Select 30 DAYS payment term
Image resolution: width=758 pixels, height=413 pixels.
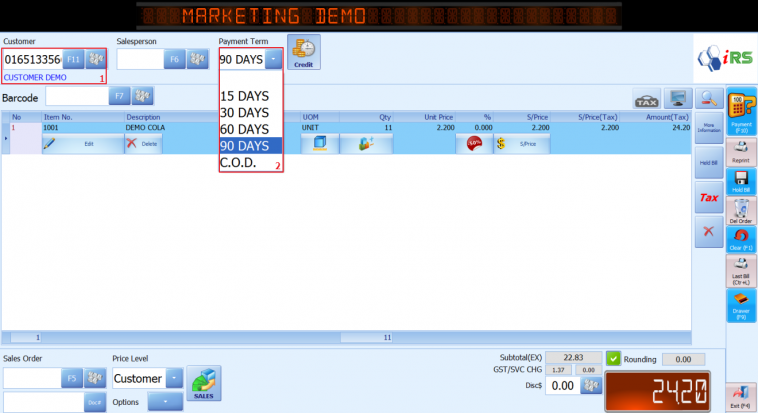(244, 112)
